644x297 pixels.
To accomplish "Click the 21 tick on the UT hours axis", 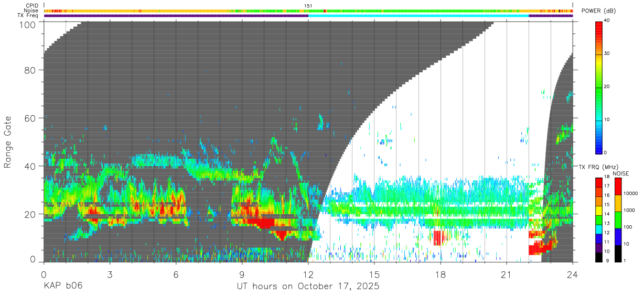I will coord(506,274).
